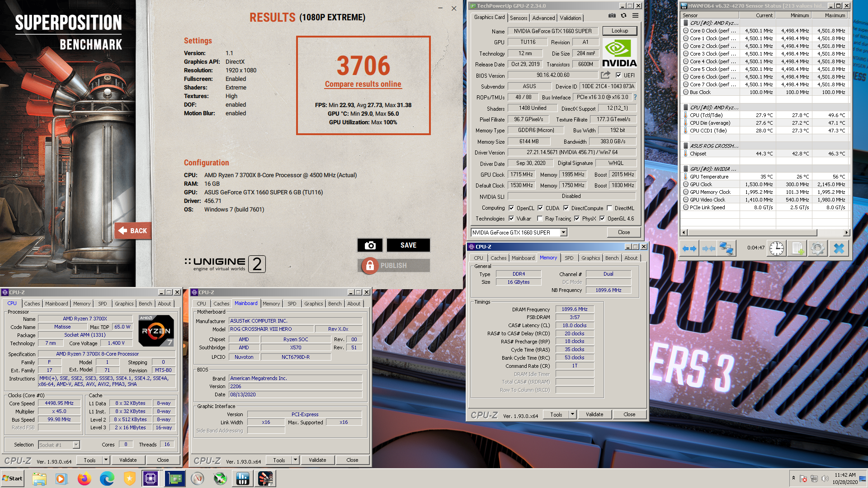
Task: Collapse the CPU [#0] AMD Ryzen clocks group
Action: click(x=685, y=23)
